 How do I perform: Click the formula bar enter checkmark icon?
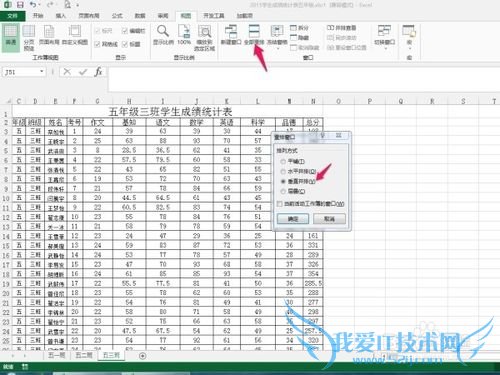[83, 72]
